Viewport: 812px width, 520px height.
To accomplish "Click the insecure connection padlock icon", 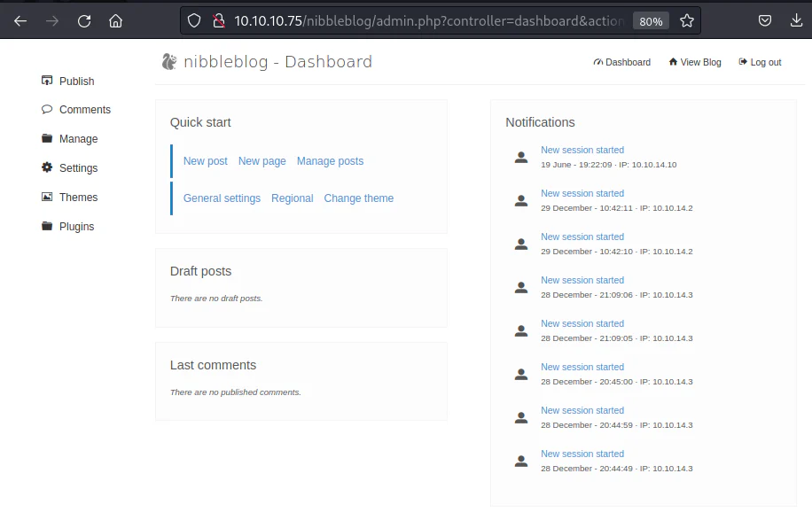I will (x=219, y=21).
